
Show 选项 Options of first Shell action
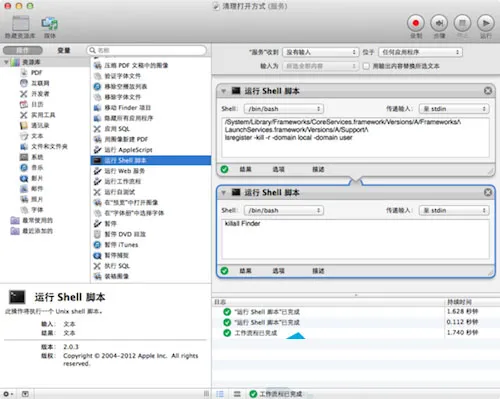[x=278, y=169]
